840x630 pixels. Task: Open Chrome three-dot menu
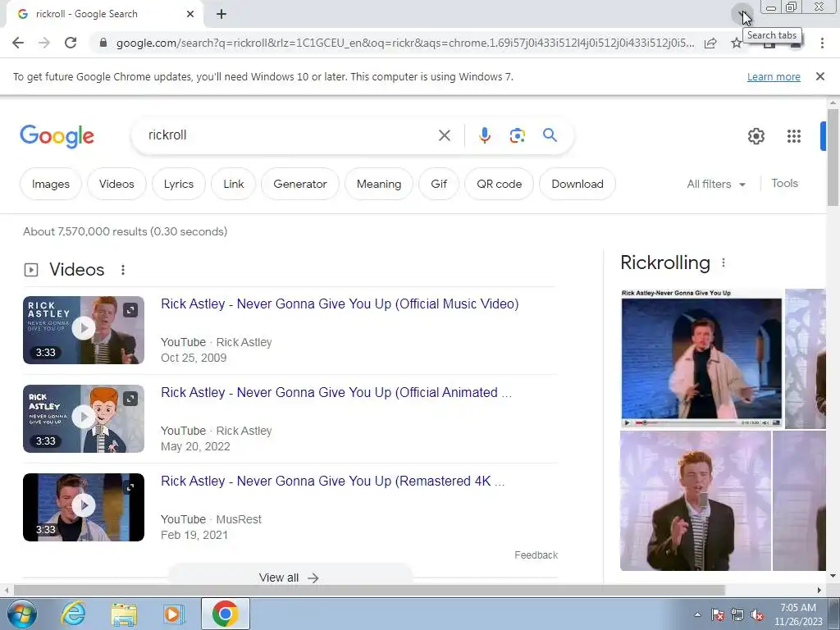click(822, 43)
